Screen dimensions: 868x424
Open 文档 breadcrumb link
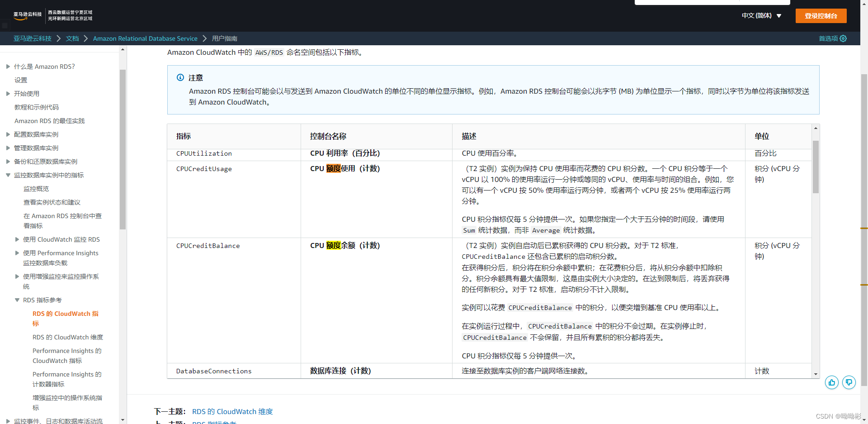72,38
